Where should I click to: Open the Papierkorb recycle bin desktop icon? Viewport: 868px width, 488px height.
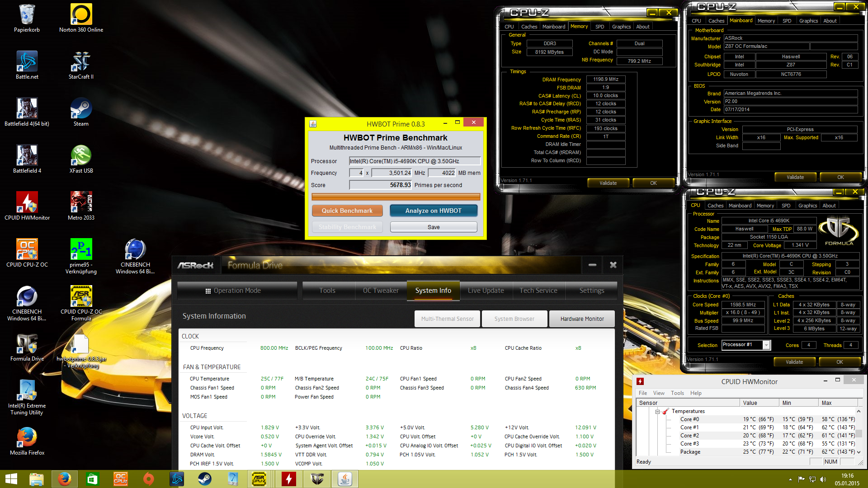click(x=27, y=18)
